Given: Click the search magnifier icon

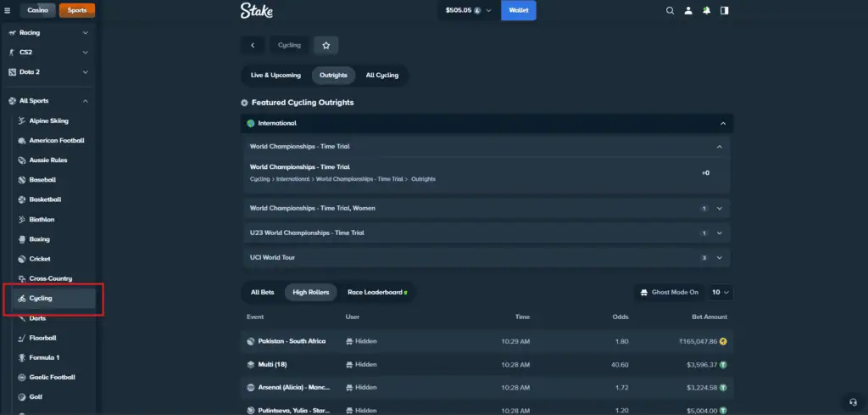Looking at the screenshot, I should (x=670, y=11).
